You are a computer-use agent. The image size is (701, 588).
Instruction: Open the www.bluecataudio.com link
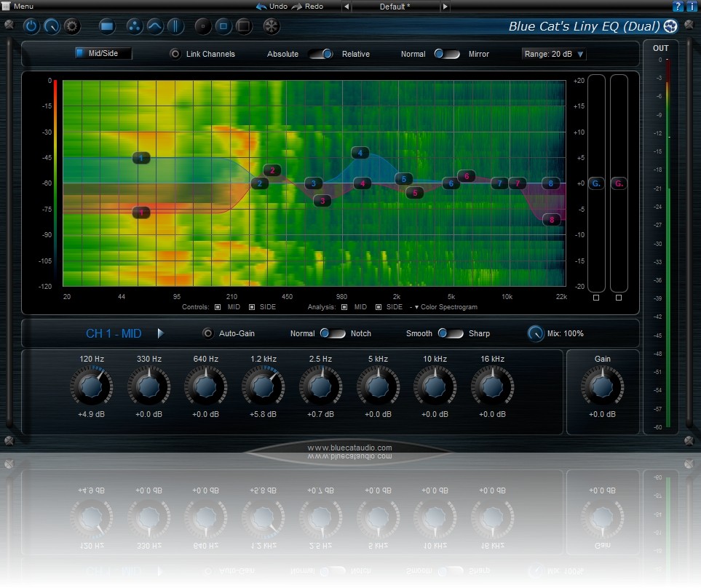click(349, 448)
